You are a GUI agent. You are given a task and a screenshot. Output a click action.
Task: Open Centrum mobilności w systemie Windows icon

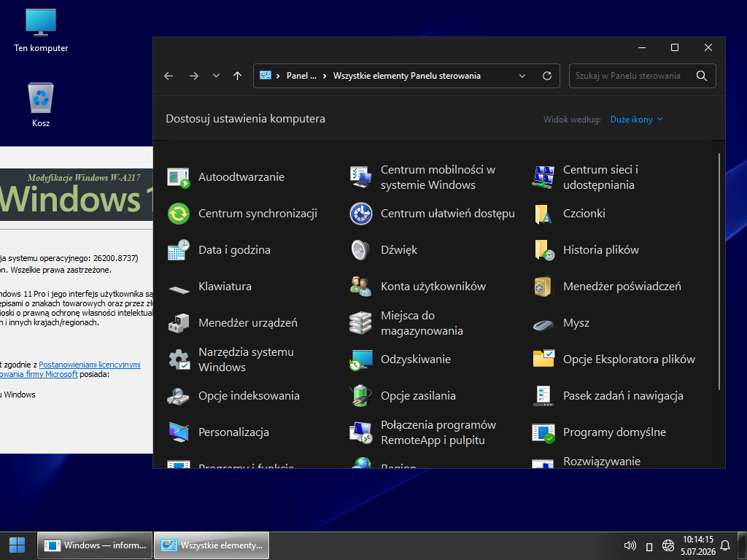coord(360,177)
